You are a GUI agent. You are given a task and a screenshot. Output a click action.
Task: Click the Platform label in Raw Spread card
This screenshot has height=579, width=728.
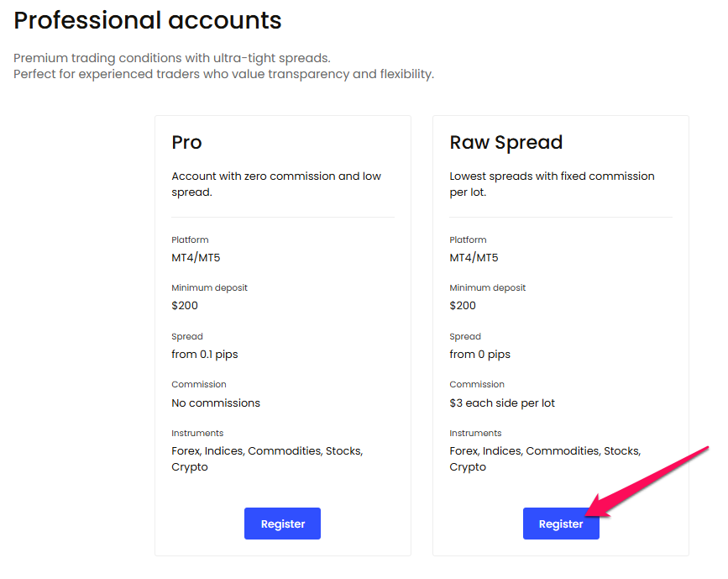click(x=468, y=239)
